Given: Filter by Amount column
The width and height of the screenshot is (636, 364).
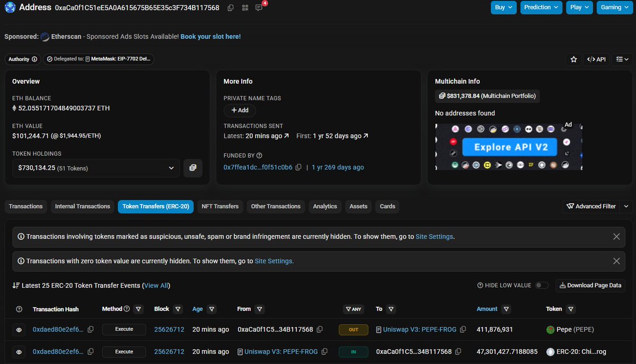Looking at the screenshot, I should point(506,309).
